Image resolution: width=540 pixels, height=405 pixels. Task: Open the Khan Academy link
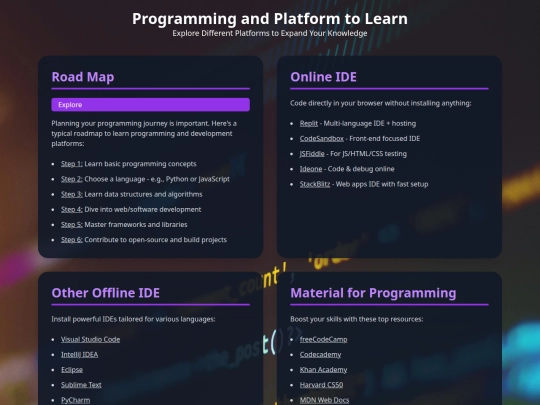[x=323, y=370]
